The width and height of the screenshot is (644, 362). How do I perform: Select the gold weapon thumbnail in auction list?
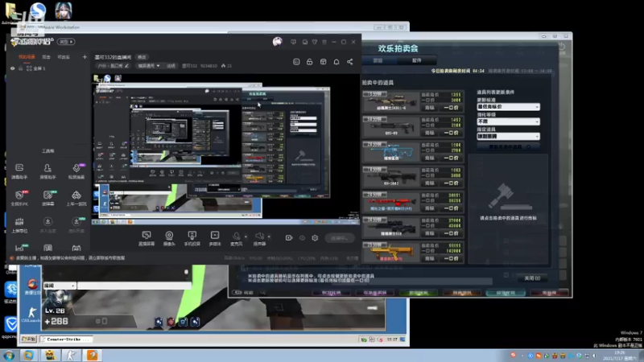(391, 252)
